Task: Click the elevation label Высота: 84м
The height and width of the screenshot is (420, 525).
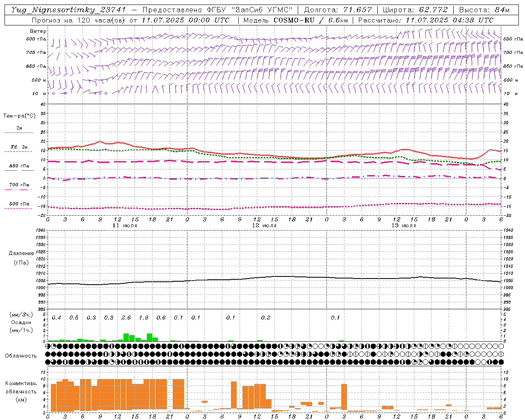Action: (484, 10)
